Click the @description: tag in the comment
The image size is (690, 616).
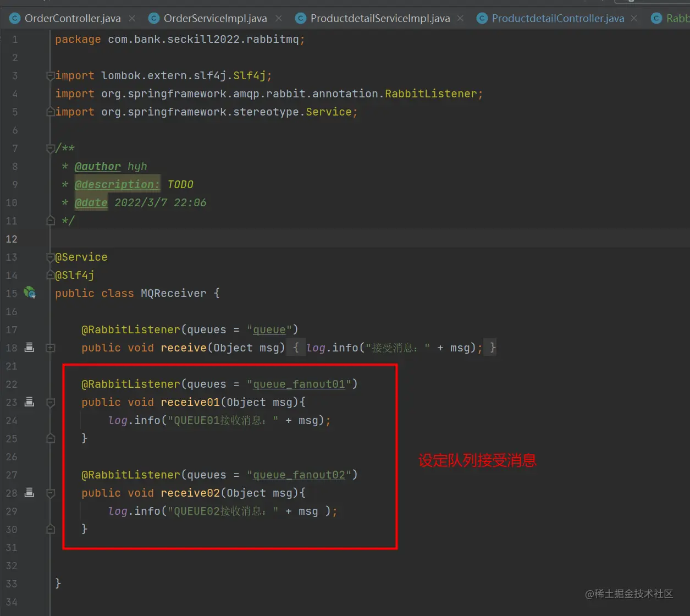117,184
